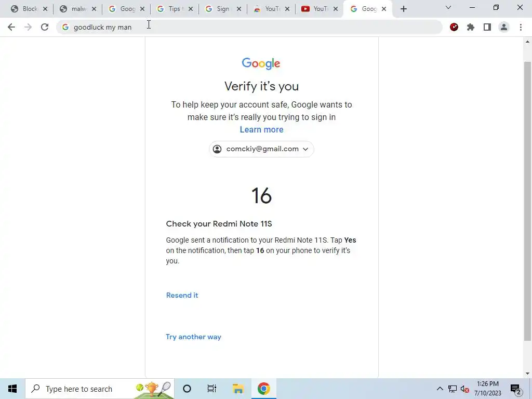Close the red-icon YouTube tab
Screen dimensions: 532x399
point(336,9)
